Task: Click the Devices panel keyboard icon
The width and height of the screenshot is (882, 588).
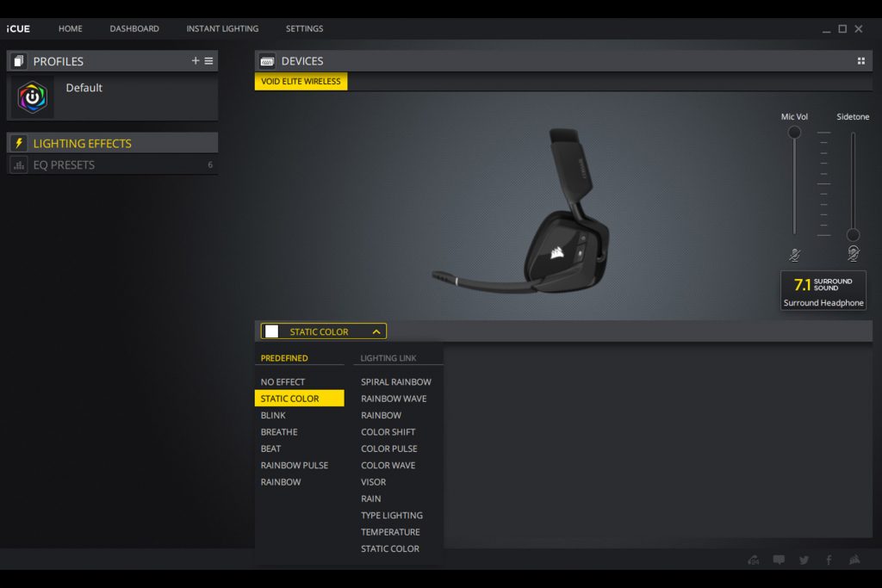Action: pyautogui.click(x=267, y=61)
